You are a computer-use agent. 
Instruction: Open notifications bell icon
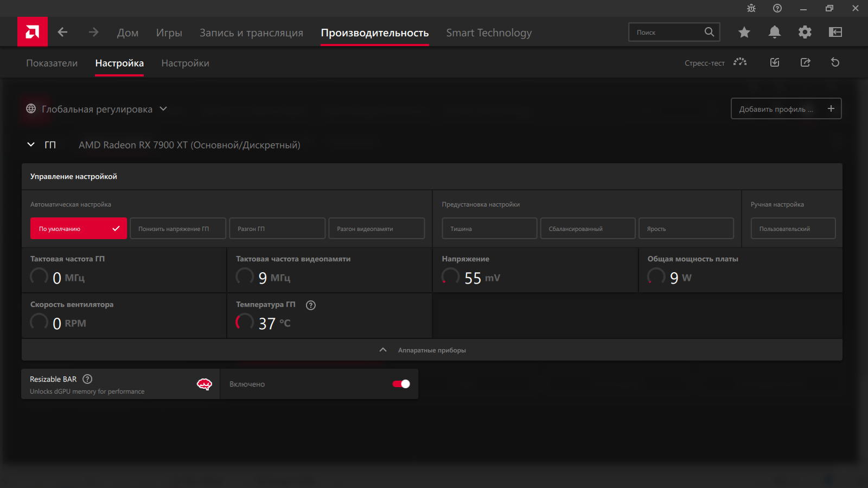coord(775,33)
